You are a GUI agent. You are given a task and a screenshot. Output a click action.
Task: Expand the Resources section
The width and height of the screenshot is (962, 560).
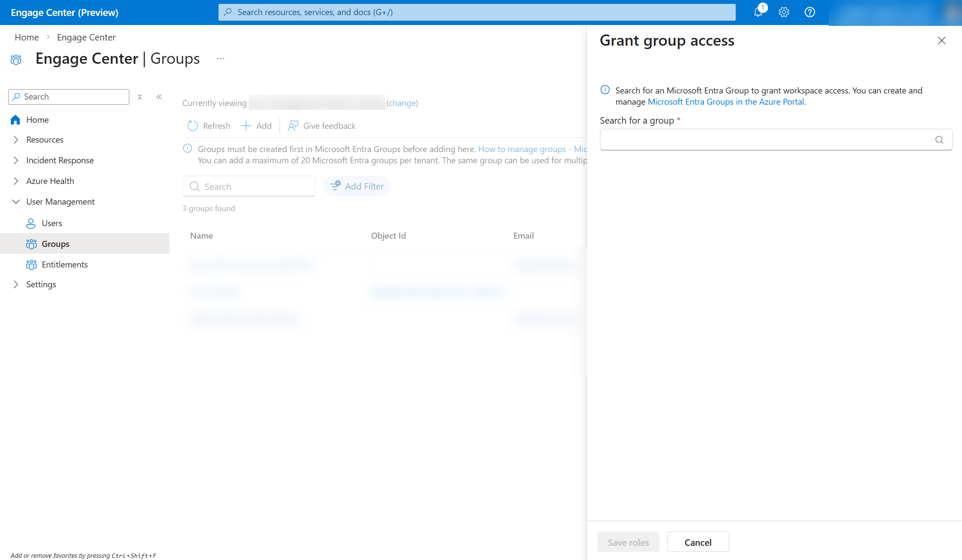tap(16, 140)
